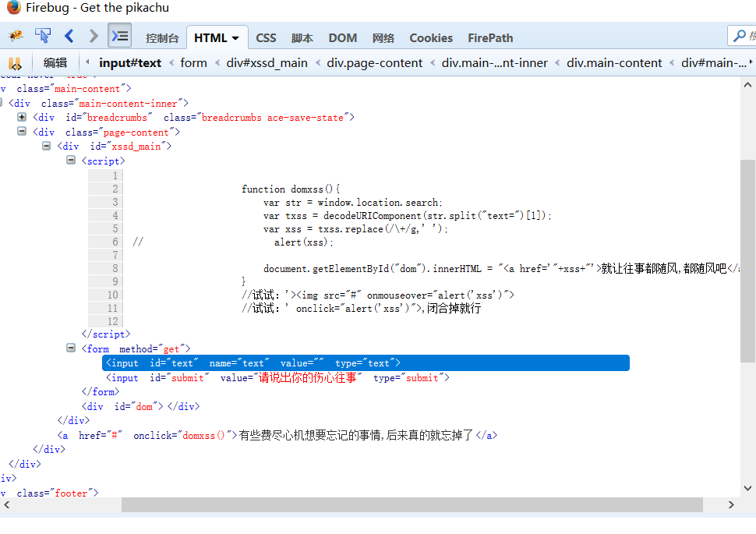Click the decodeURIComponent code line
The image size is (756, 534).
coord(408,216)
